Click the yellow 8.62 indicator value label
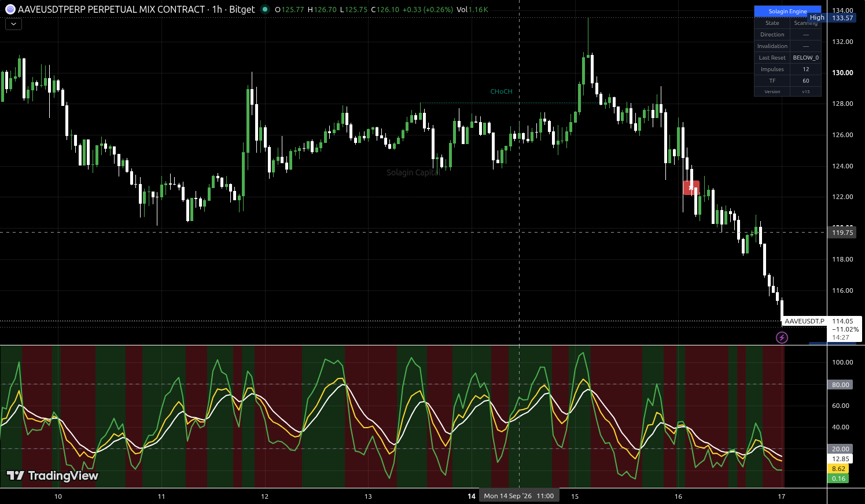 (838, 469)
